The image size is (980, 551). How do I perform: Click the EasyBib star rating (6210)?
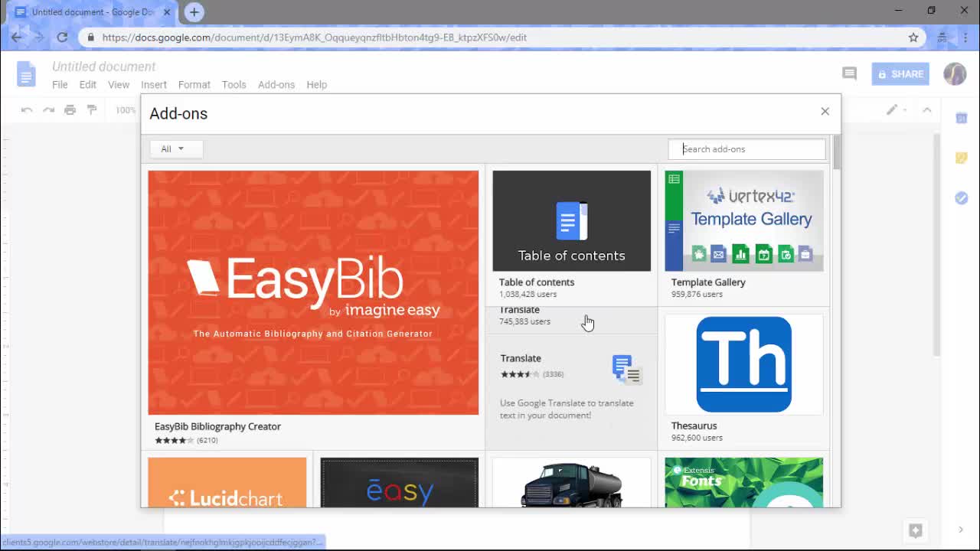pos(186,440)
